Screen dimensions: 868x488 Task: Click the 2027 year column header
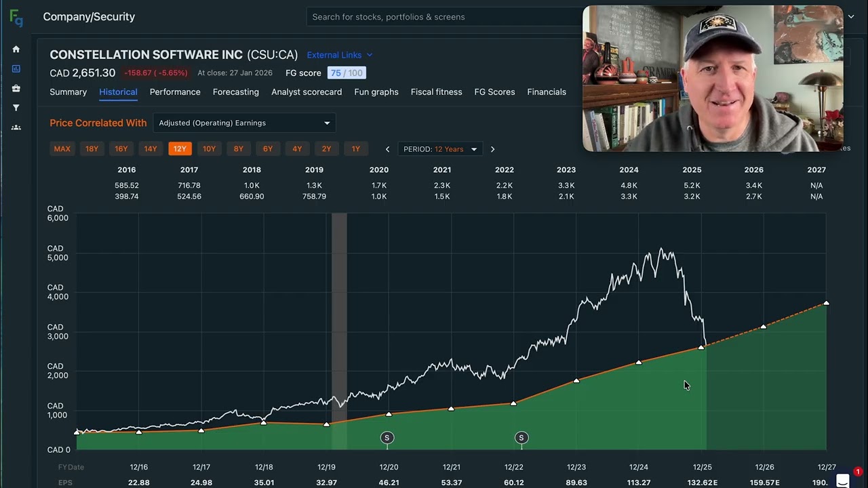[816, 170]
